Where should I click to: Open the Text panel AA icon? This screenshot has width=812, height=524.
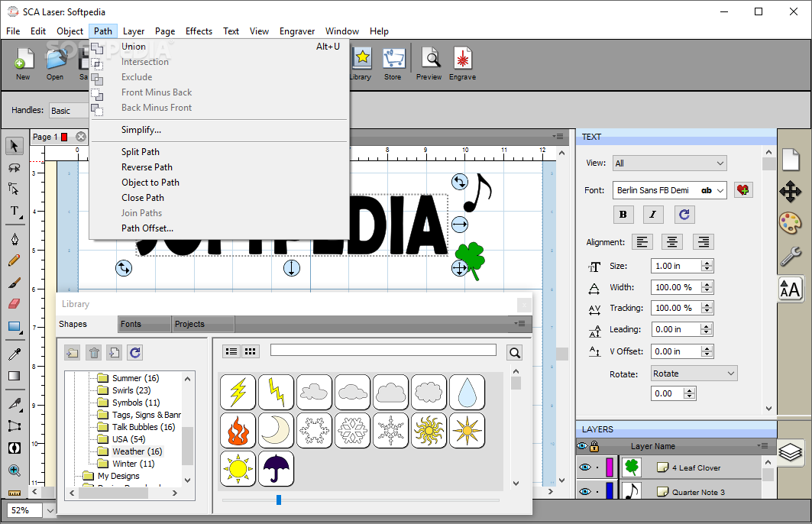point(791,289)
